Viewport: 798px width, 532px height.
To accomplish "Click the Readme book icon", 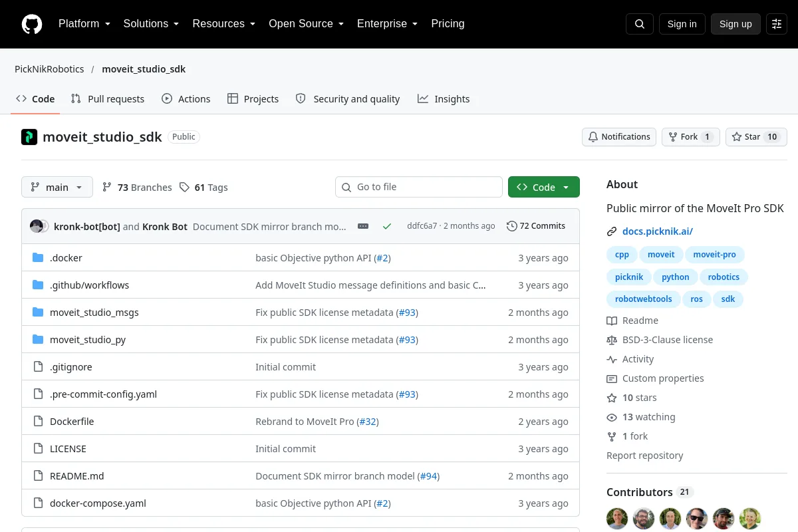I will 612,321.
